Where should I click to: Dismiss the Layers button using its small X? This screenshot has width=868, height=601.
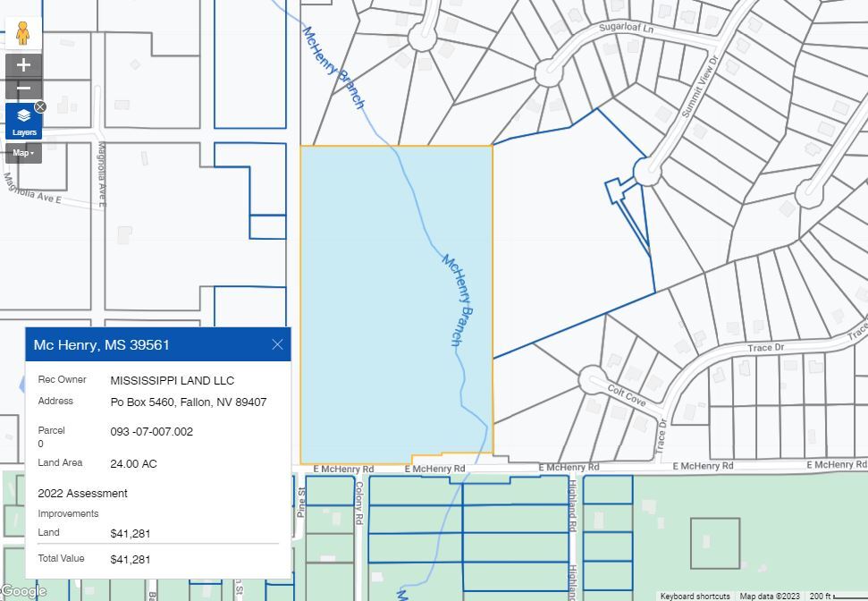click(40, 107)
